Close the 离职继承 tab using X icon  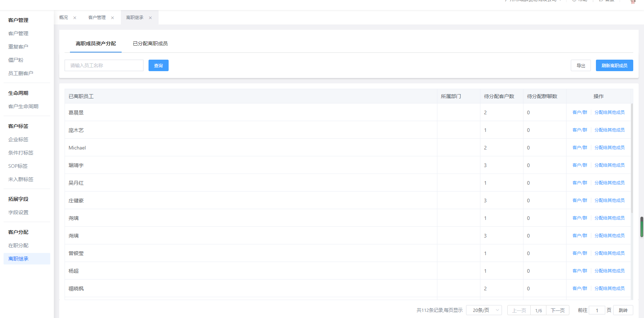150,18
